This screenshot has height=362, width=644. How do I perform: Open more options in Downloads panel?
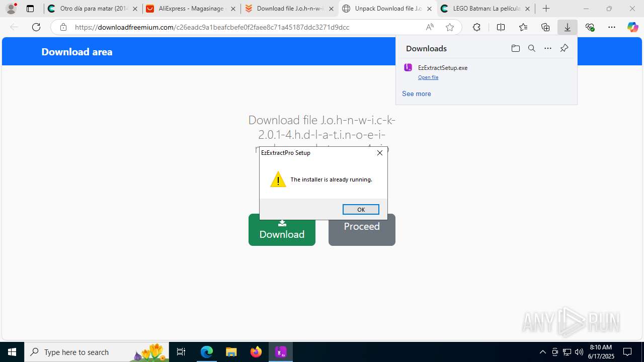pyautogui.click(x=548, y=48)
